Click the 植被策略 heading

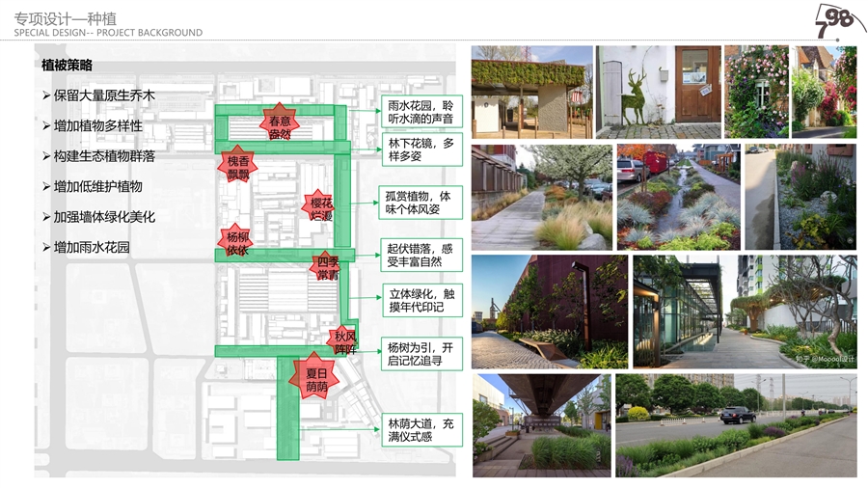click(68, 66)
